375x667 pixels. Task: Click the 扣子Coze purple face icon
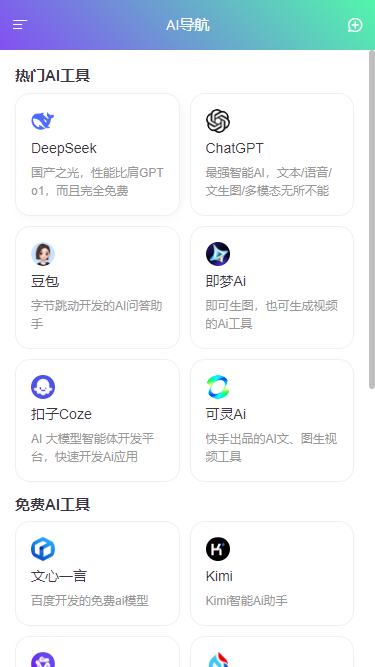pyautogui.click(x=43, y=387)
